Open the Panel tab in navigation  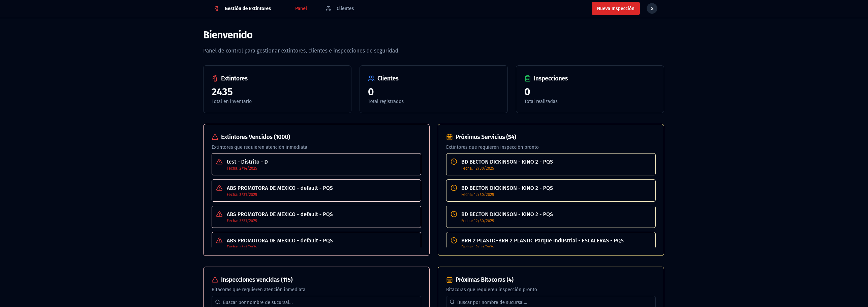click(301, 8)
